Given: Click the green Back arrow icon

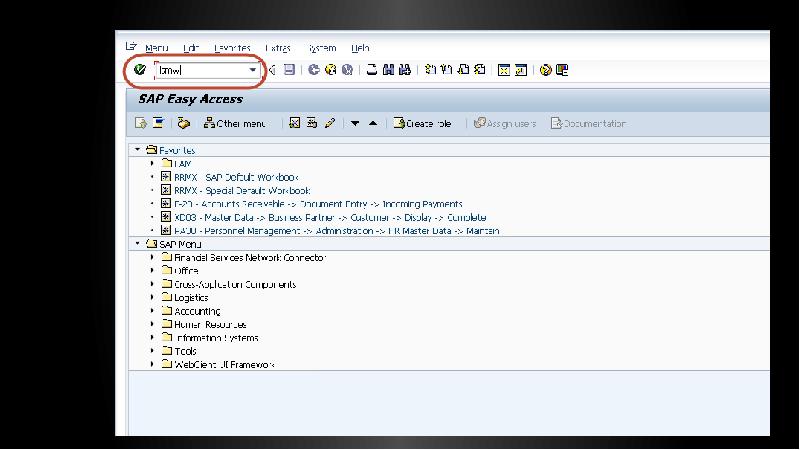Looking at the screenshot, I should tap(314, 70).
